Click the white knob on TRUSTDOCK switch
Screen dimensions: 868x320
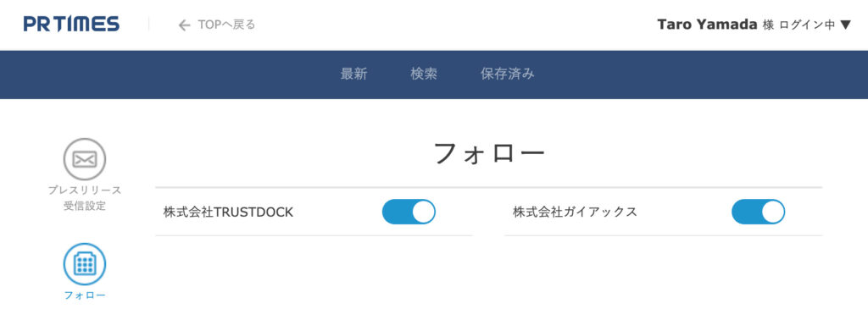423,212
